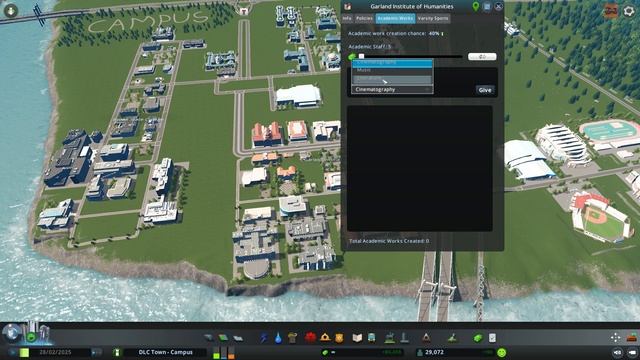Open the Districts tool menu

238,338
